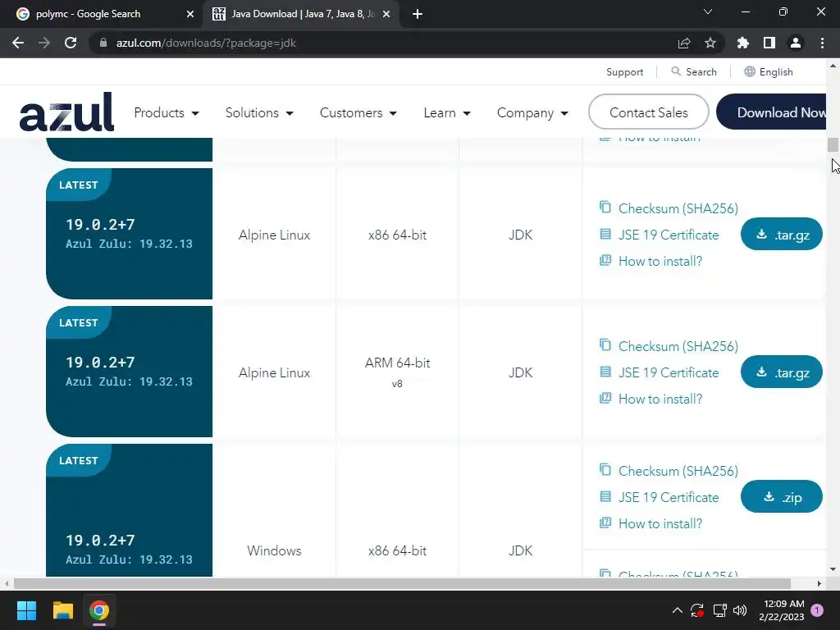The image size is (840, 630).
Task: Expand the Solutions menu
Action: click(259, 112)
